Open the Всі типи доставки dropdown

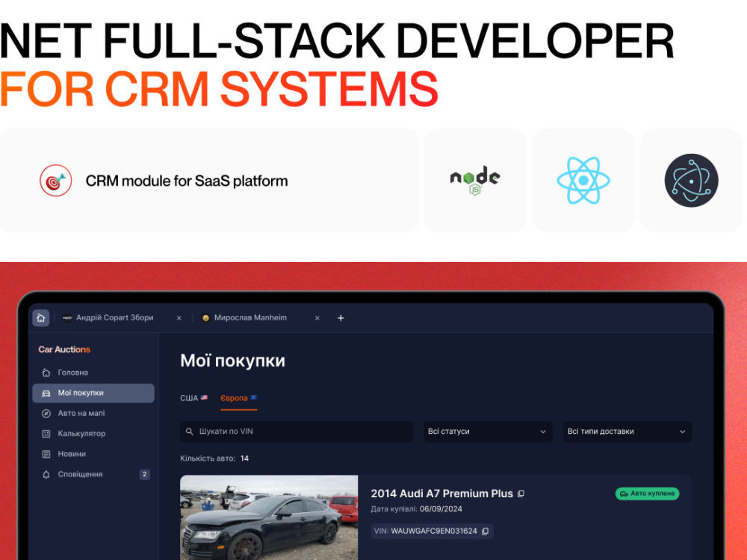(x=627, y=432)
